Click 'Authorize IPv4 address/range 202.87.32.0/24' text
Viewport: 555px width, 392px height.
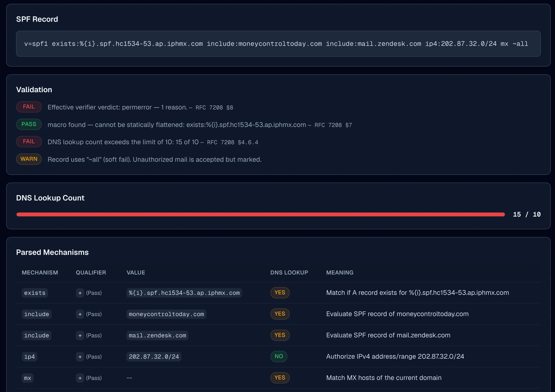pyautogui.click(x=395, y=357)
